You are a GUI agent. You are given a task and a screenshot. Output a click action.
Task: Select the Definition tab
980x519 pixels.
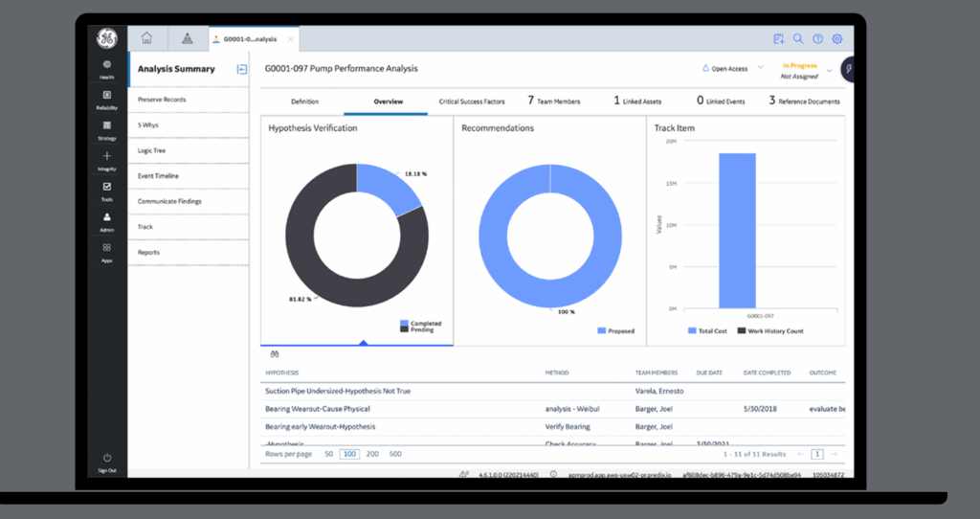[x=304, y=101]
